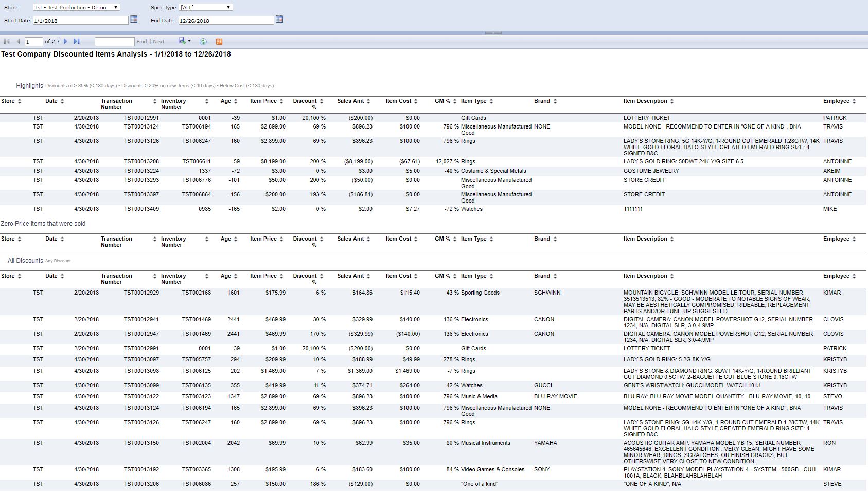Image resolution: width=868 pixels, height=492 pixels.
Task: Focus the Find text search box
Action: (114, 42)
